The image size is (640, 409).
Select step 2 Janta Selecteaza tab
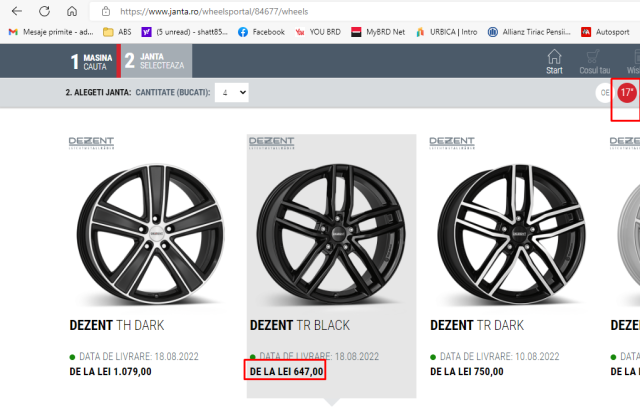156,61
